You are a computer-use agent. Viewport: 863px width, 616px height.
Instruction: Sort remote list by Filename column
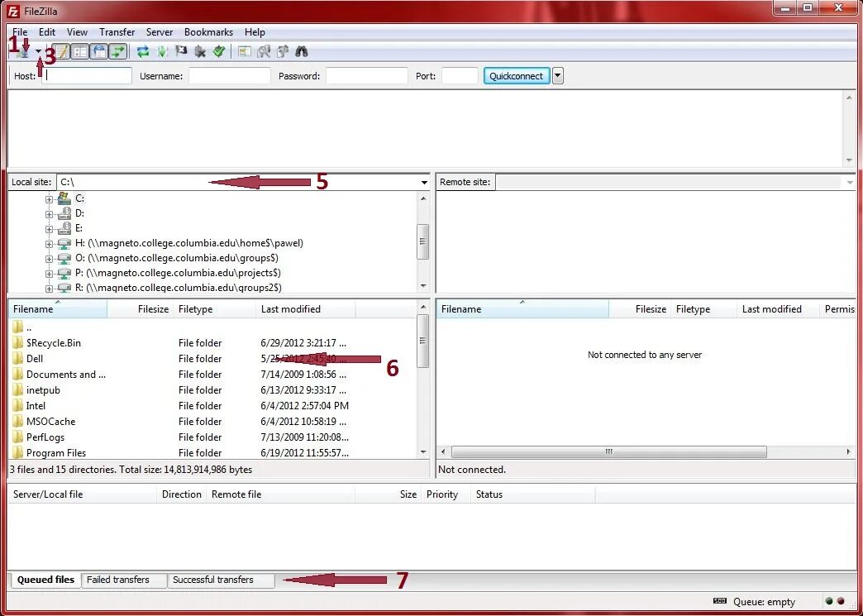tap(522, 308)
